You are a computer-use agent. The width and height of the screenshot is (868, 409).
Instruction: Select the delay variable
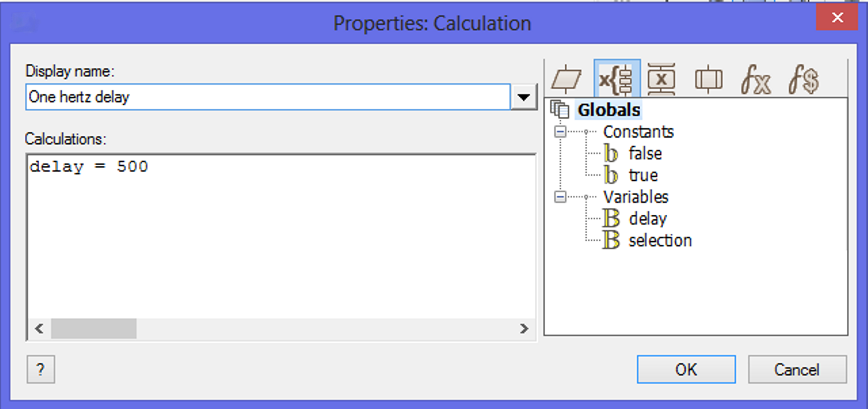648,219
